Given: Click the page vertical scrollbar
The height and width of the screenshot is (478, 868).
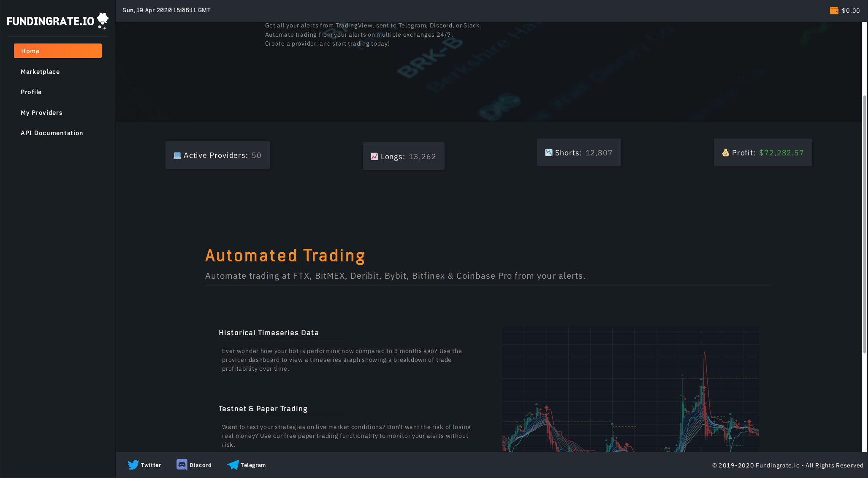Looking at the screenshot, I should point(864,224).
